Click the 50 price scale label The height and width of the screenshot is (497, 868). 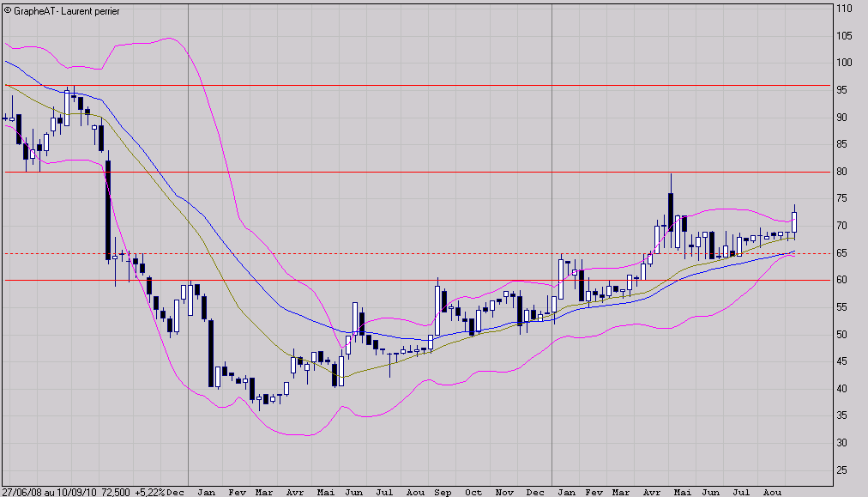pos(841,334)
